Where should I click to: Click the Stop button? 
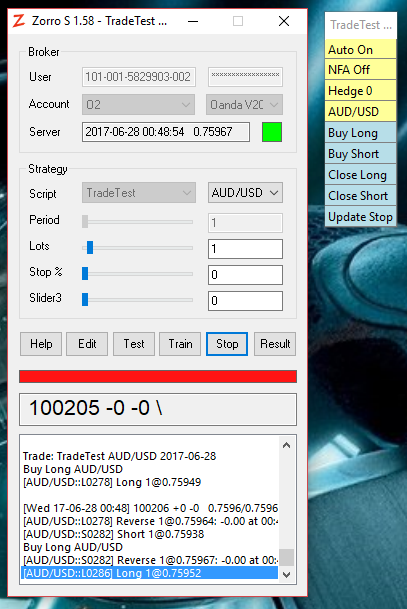(227, 344)
